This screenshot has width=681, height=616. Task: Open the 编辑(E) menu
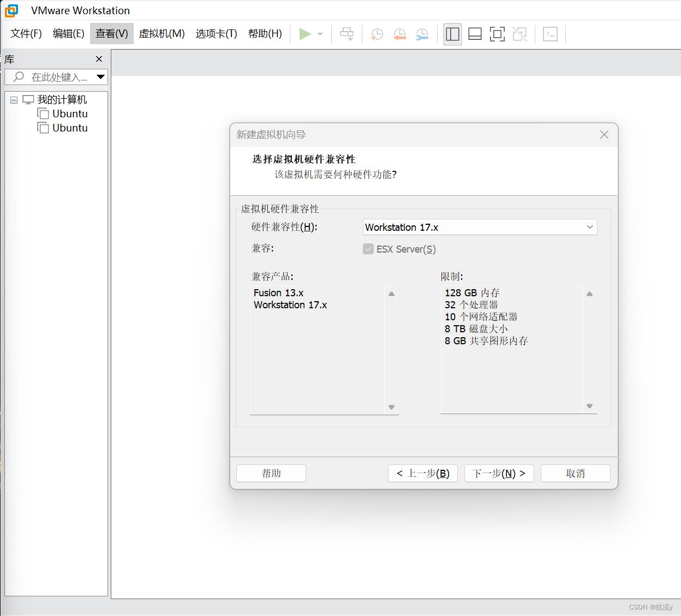pyautogui.click(x=69, y=34)
